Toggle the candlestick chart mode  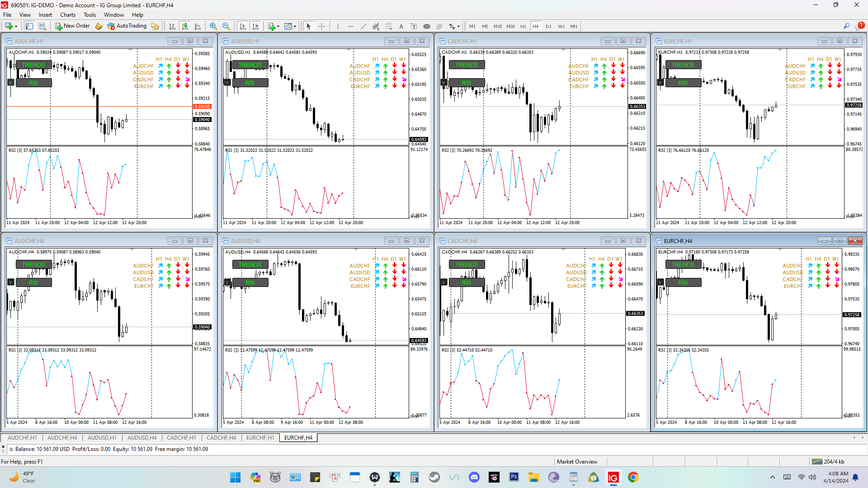[x=184, y=26]
